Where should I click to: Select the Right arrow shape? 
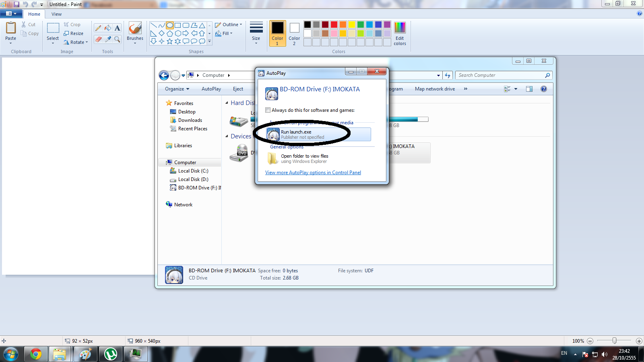186,33
